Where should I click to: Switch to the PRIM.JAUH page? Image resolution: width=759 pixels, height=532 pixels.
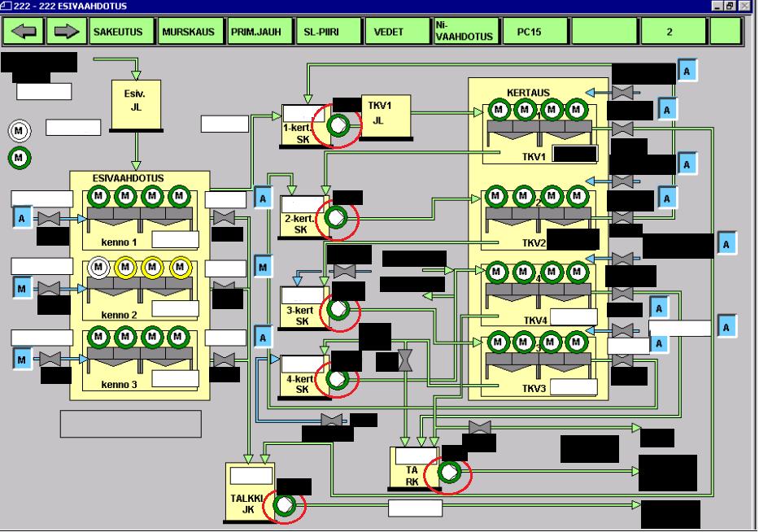click(x=260, y=32)
